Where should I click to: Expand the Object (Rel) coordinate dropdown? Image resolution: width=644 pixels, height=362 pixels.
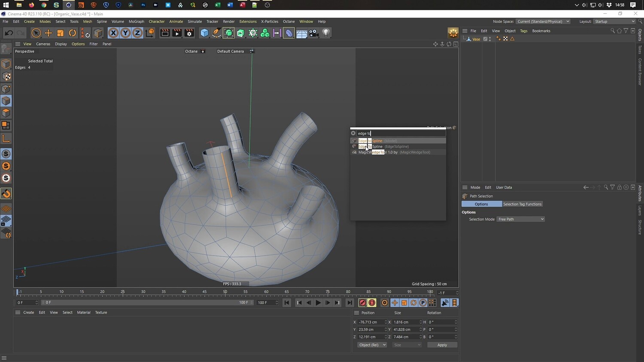(x=372, y=345)
